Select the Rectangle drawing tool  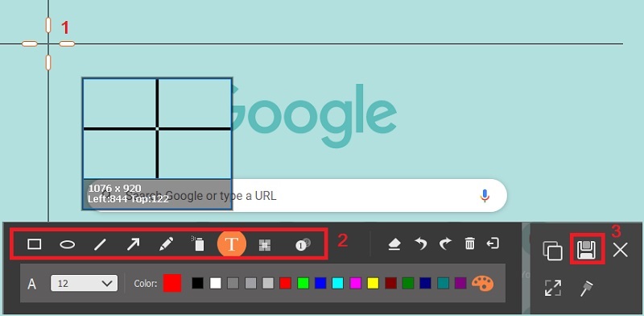pyautogui.click(x=34, y=244)
